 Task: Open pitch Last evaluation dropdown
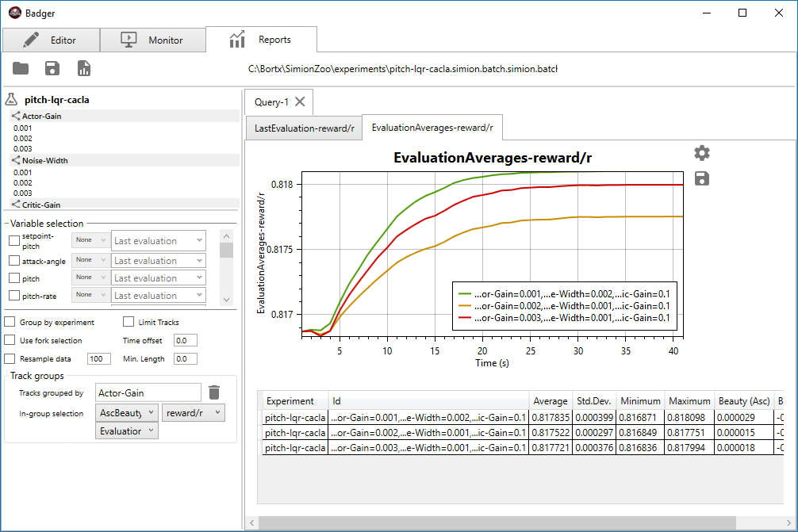159,277
